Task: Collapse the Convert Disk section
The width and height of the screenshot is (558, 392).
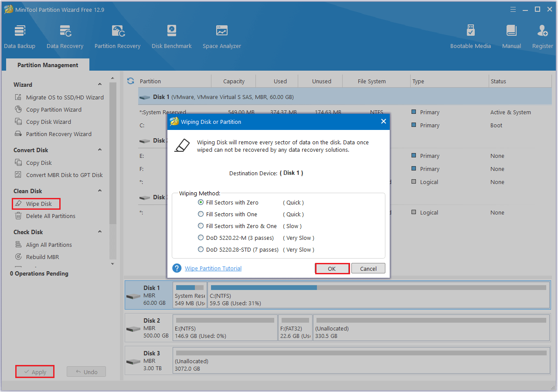Action: (100, 150)
